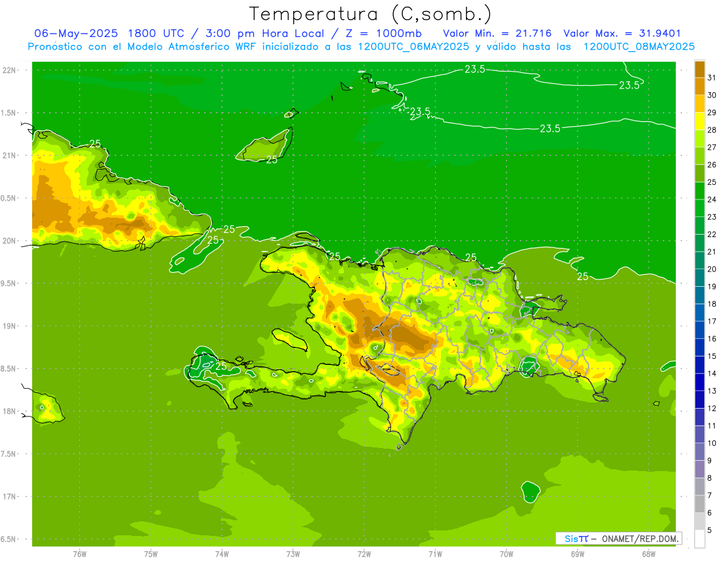Click the "Valor Min. = 21.716" readout
This screenshot has height=562, width=728.
[x=497, y=33]
